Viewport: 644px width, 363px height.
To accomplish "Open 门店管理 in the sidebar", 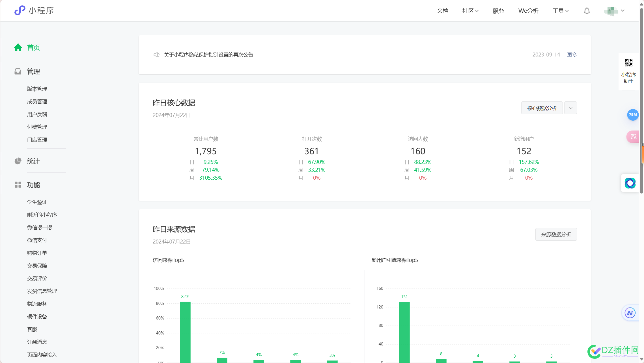I will 37,140.
